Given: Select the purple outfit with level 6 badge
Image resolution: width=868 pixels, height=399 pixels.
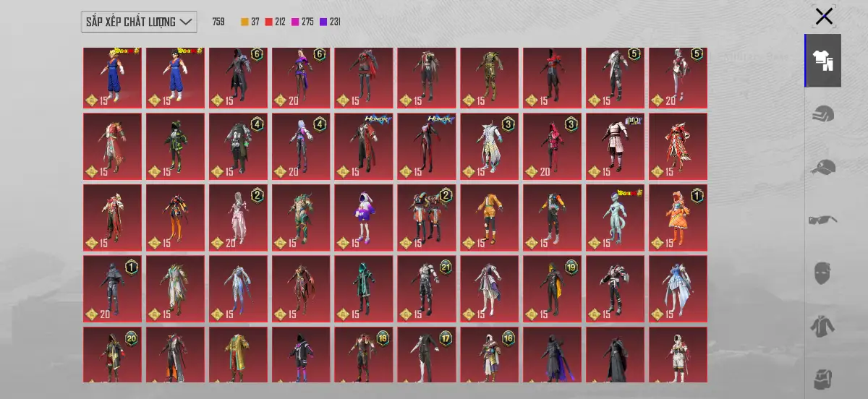Looking at the screenshot, I should [x=301, y=78].
